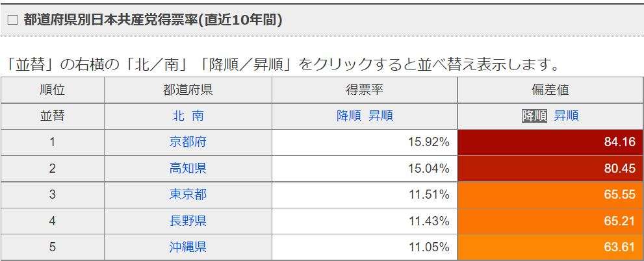644x261 pixels.
Task: Click the red 80.45 deviation cell
Action: point(550,168)
